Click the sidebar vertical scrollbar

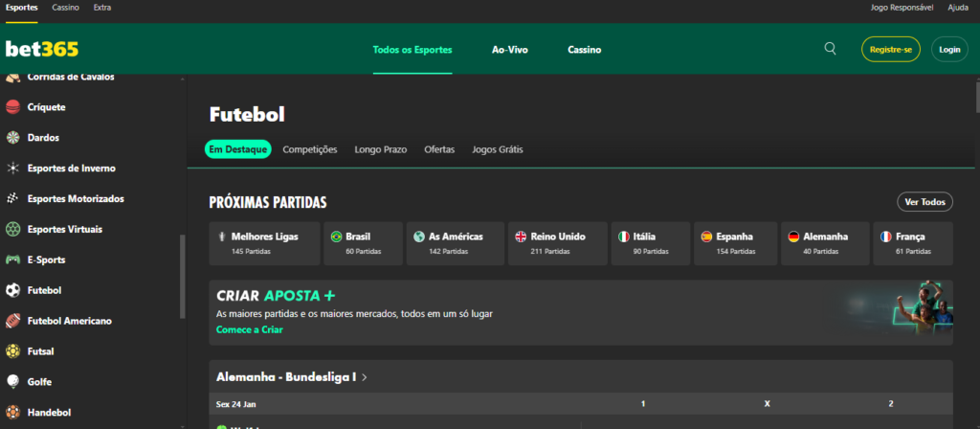tap(182, 278)
